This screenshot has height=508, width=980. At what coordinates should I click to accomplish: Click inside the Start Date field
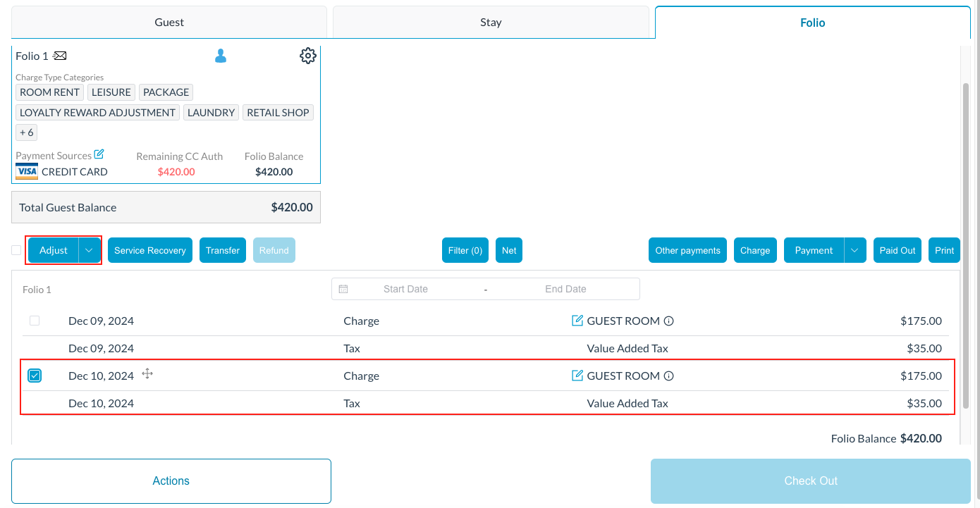coord(405,288)
